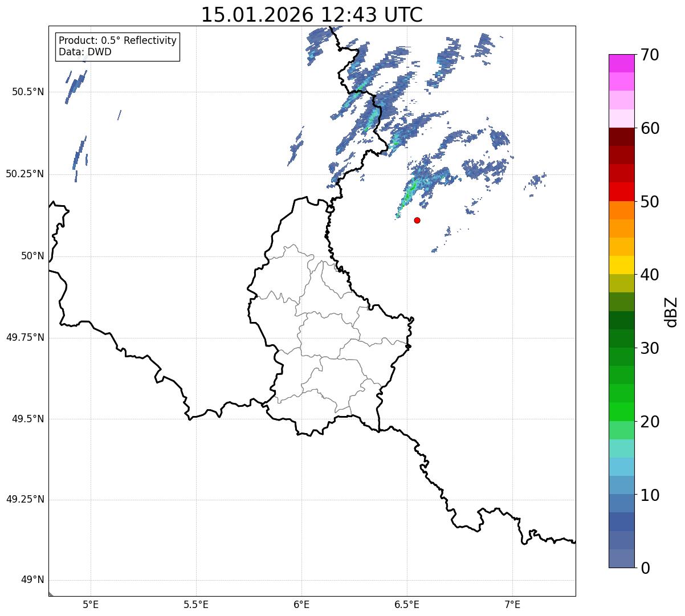Pick the magenta swatch at top of colorbar
Screen dimensions: 685x616
(621, 63)
